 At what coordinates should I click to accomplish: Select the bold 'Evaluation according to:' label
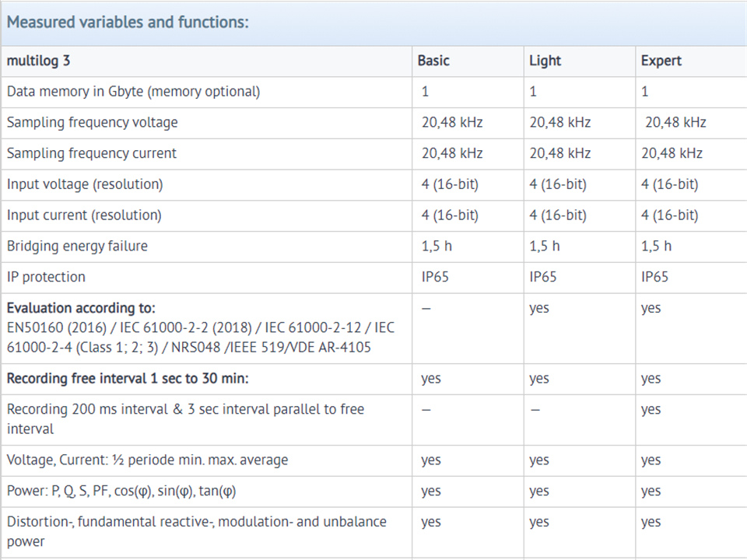tap(81, 308)
